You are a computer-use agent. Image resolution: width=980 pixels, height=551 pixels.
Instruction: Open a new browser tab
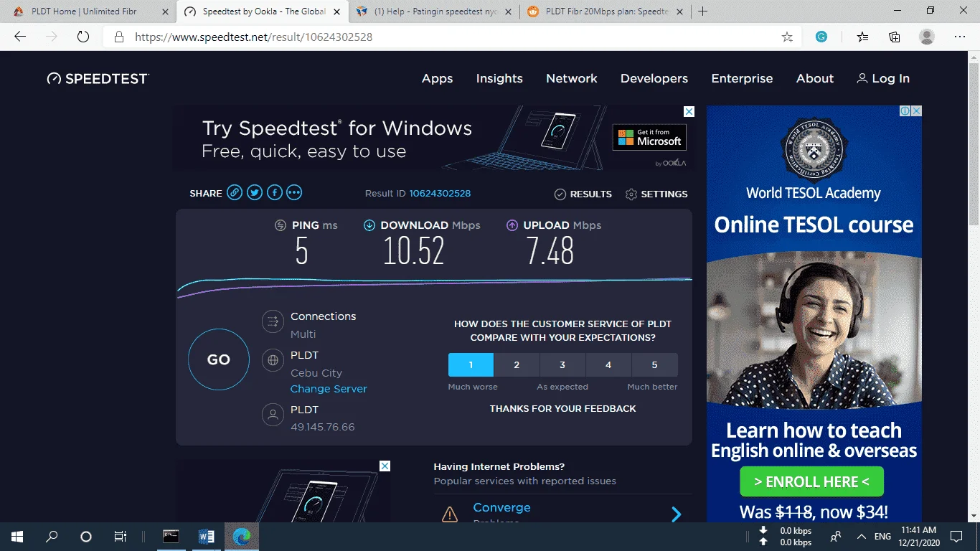click(703, 11)
